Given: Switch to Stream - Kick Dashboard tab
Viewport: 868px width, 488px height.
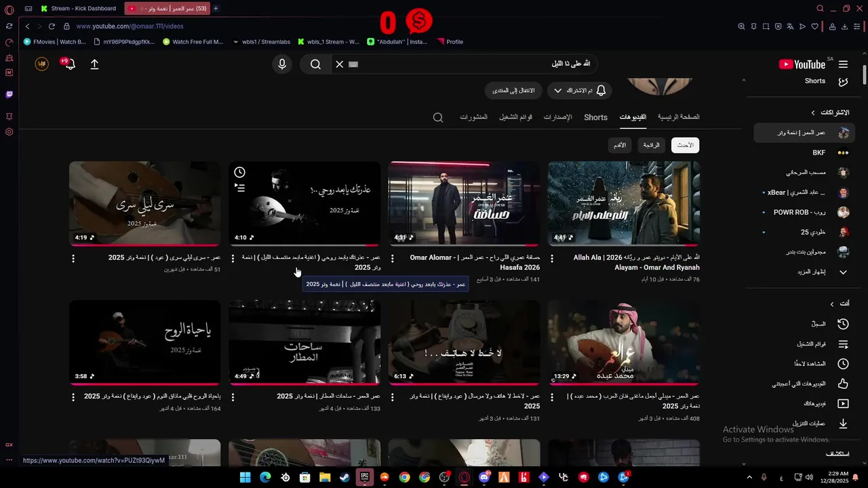Looking at the screenshot, I should pyautogui.click(x=79, y=9).
